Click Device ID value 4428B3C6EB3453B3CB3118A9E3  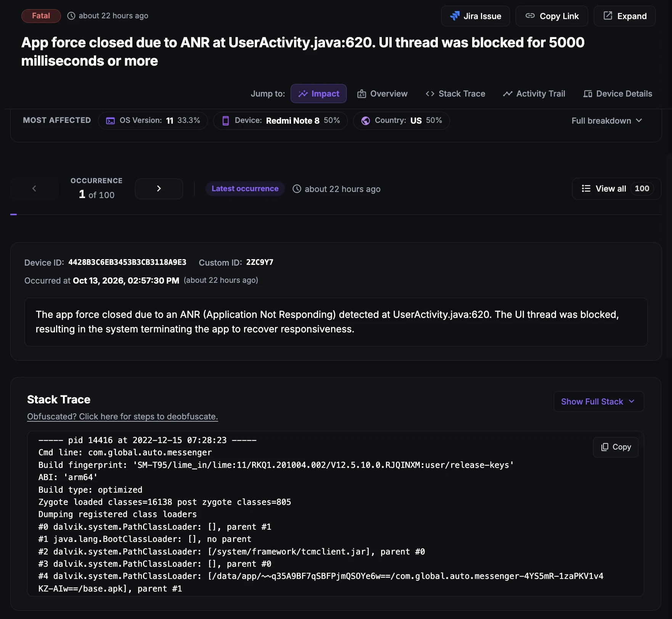[x=127, y=262]
